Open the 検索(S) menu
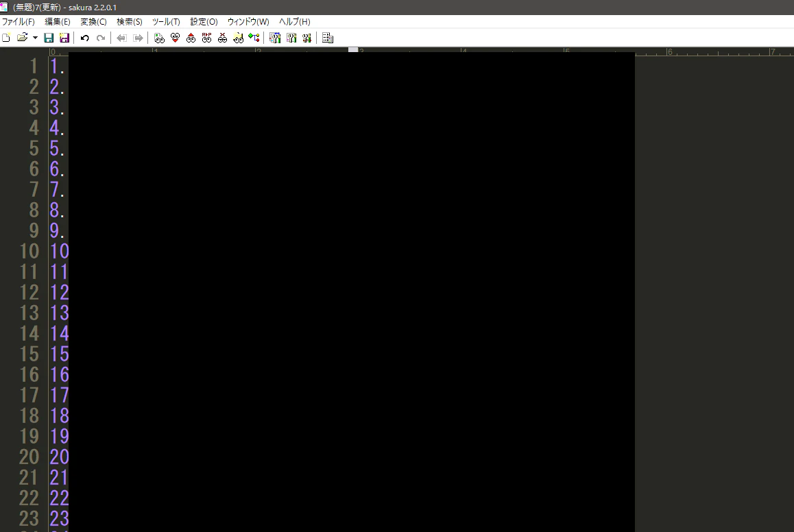The width and height of the screenshot is (794, 532). pos(130,22)
